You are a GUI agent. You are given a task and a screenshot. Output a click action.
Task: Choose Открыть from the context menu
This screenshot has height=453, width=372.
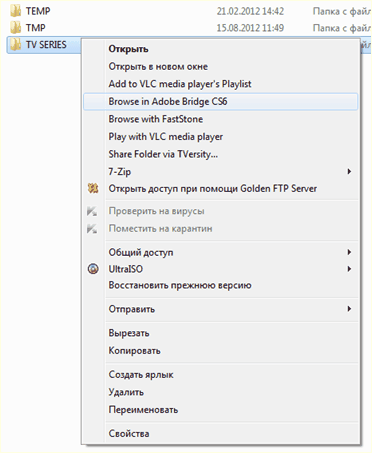220,49
